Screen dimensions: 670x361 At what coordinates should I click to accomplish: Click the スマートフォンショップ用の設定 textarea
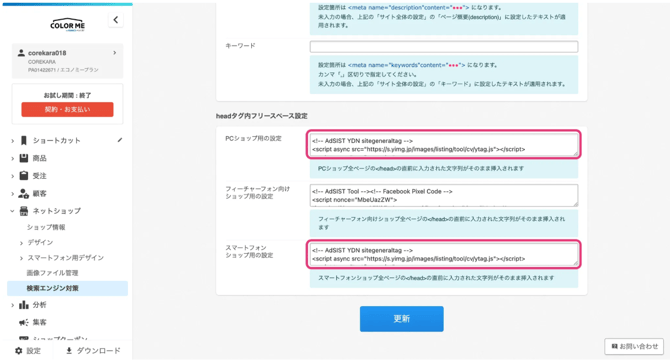click(444, 254)
